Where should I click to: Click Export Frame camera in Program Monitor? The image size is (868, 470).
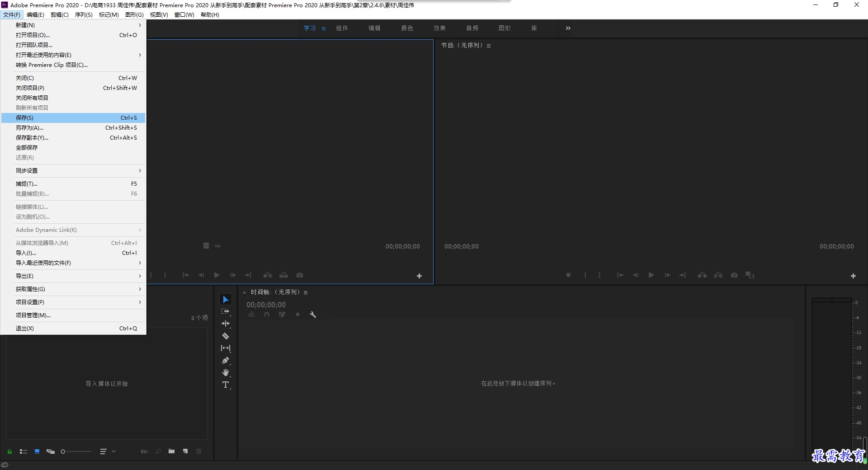pyautogui.click(x=734, y=275)
